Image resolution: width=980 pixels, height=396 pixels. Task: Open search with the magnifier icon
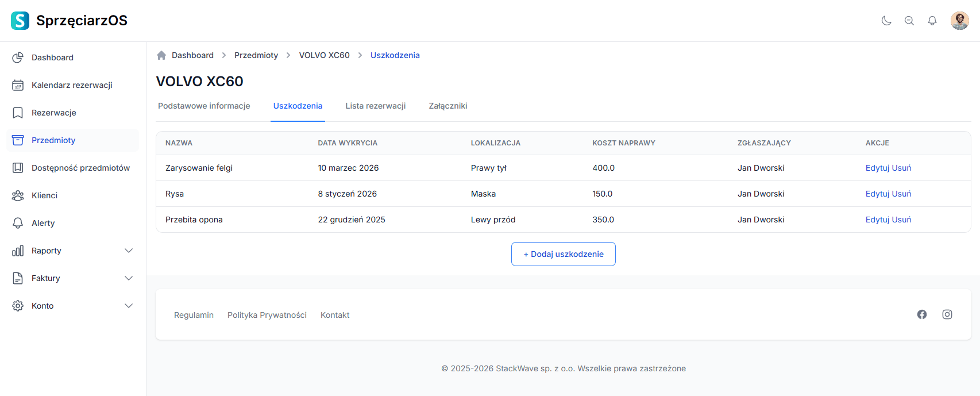point(909,21)
